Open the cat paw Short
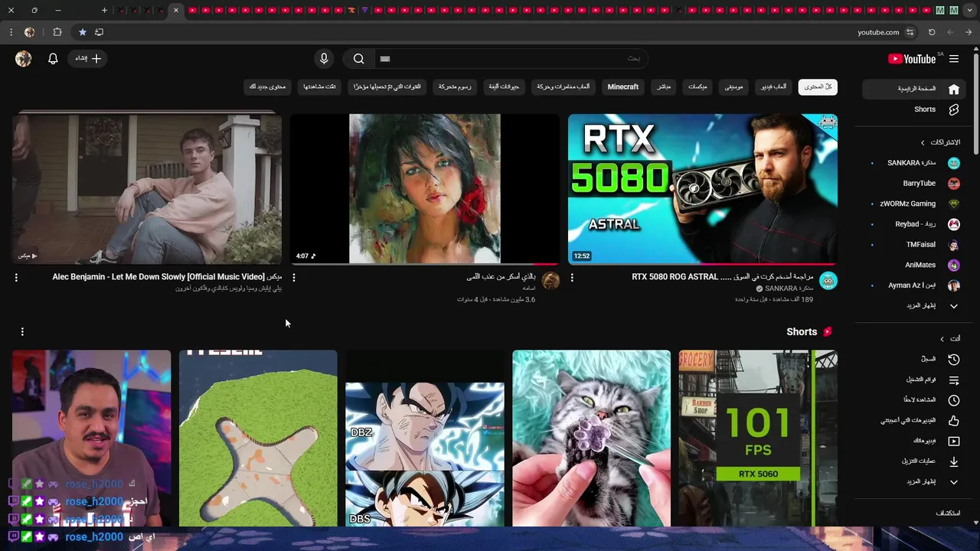This screenshot has height=551, width=980. (x=591, y=439)
